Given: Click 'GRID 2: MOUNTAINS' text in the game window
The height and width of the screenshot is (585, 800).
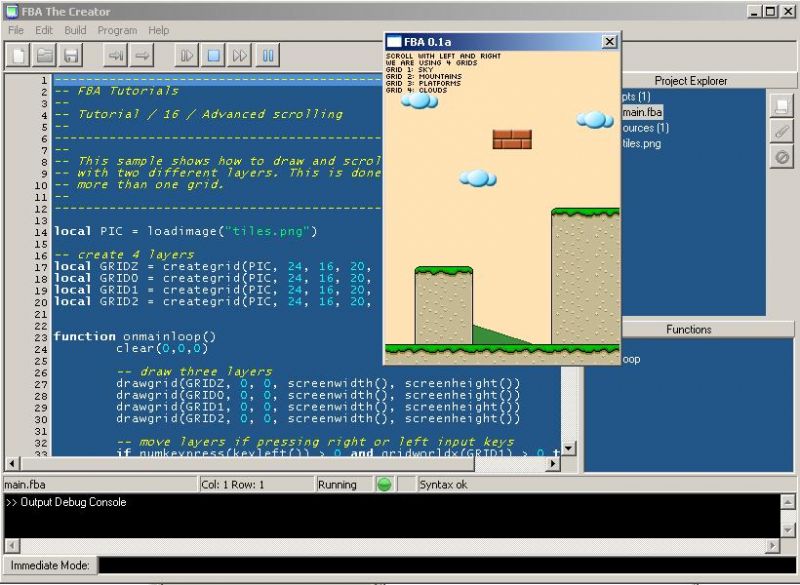Looking at the screenshot, I should [423, 77].
